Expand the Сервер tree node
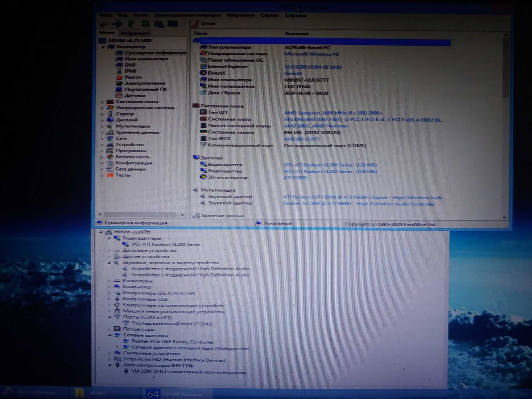532x399 pixels. (102, 114)
